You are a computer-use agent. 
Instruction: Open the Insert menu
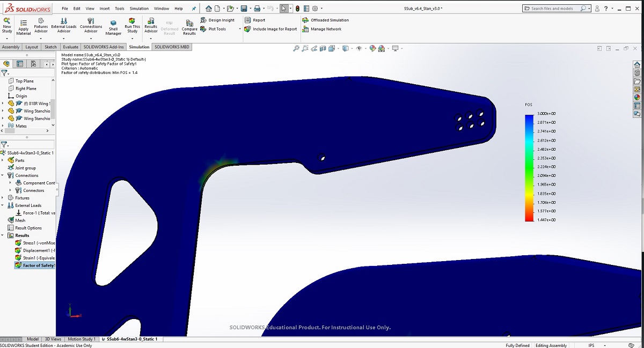click(105, 9)
